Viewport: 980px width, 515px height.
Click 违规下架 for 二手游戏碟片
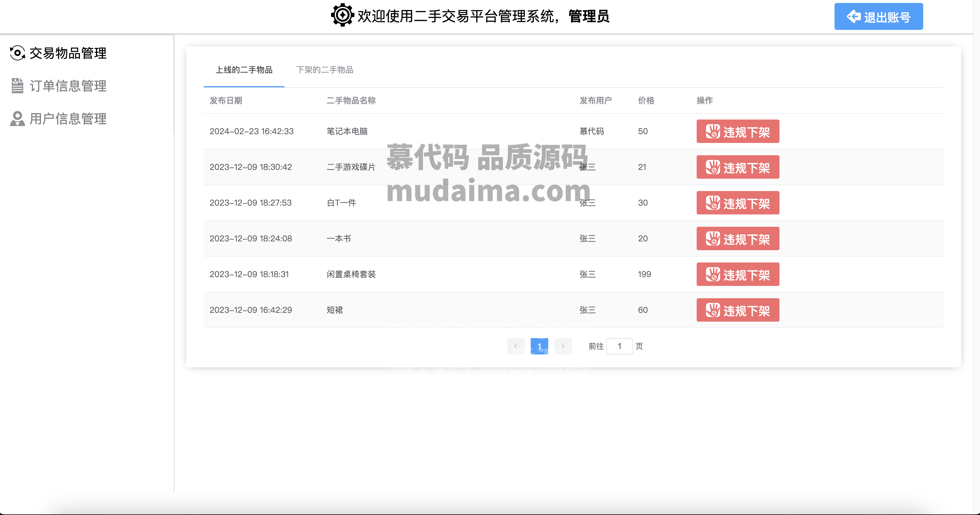click(738, 167)
